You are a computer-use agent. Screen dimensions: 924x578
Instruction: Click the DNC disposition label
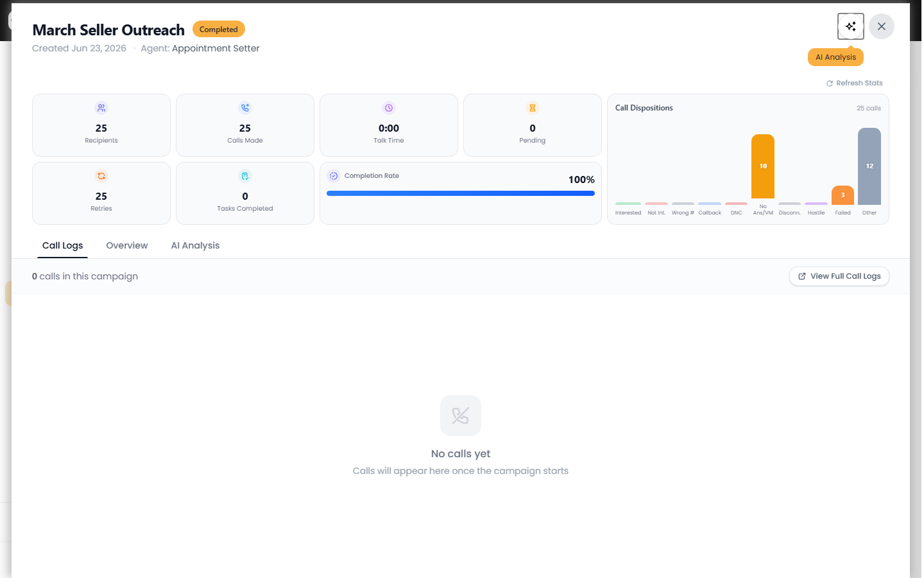[x=737, y=213]
